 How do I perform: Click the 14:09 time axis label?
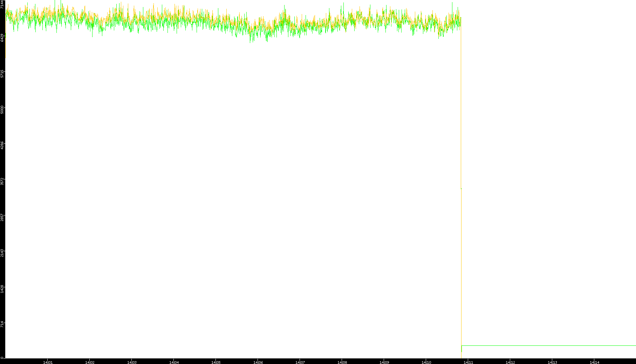point(384,362)
